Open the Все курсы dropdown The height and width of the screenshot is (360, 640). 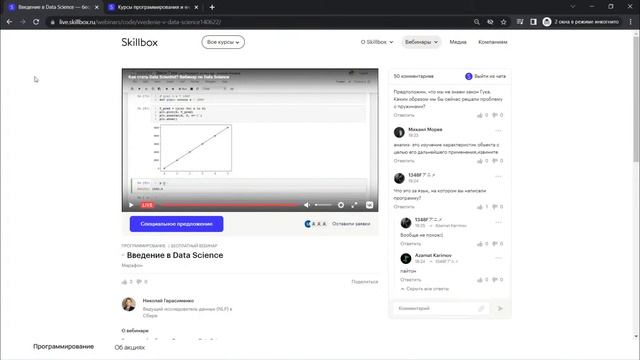click(223, 42)
